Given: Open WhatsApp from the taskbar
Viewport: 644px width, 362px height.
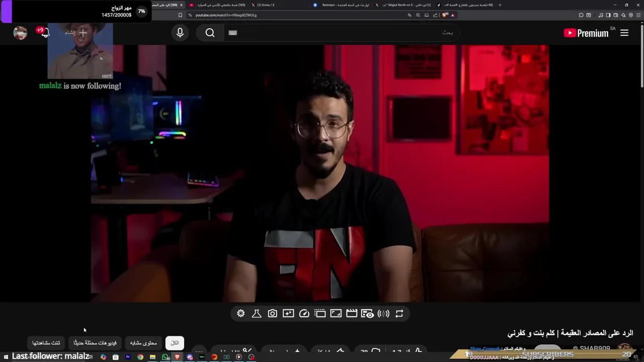Looking at the screenshot, I should coord(165,357).
